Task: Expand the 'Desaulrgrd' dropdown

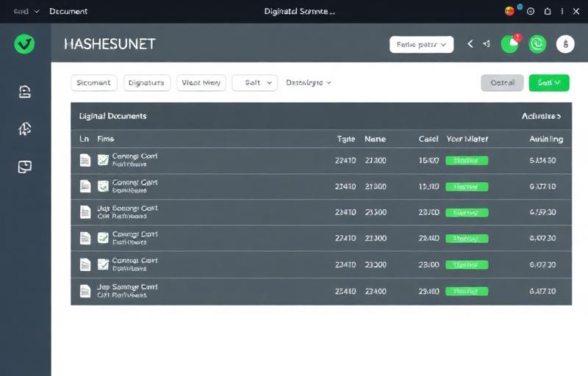Action: coord(308,83)
